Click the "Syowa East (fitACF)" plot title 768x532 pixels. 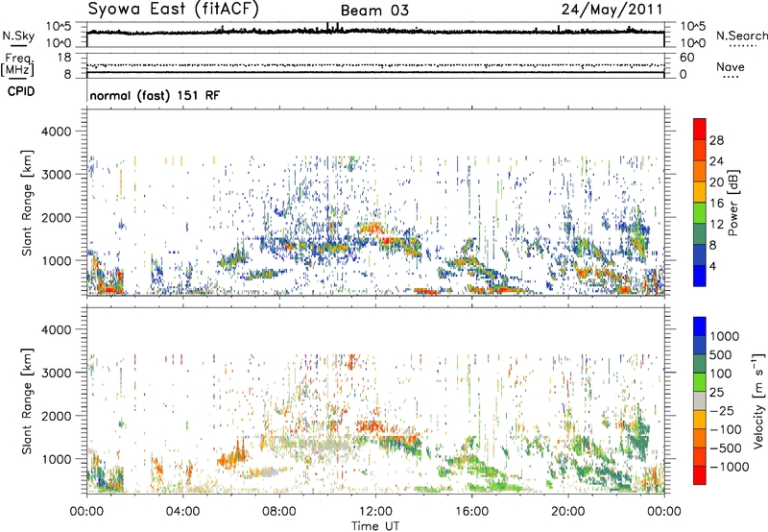pyautogui.click(x=173, y=9)
